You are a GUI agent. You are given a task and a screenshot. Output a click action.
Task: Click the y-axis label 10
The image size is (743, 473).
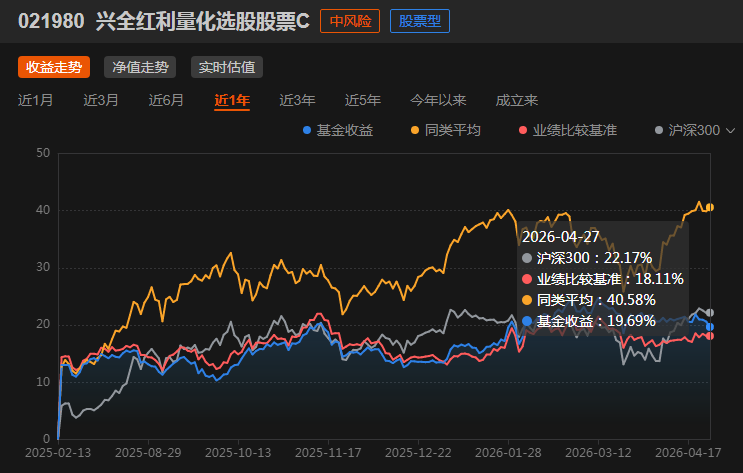coord(43,382)
